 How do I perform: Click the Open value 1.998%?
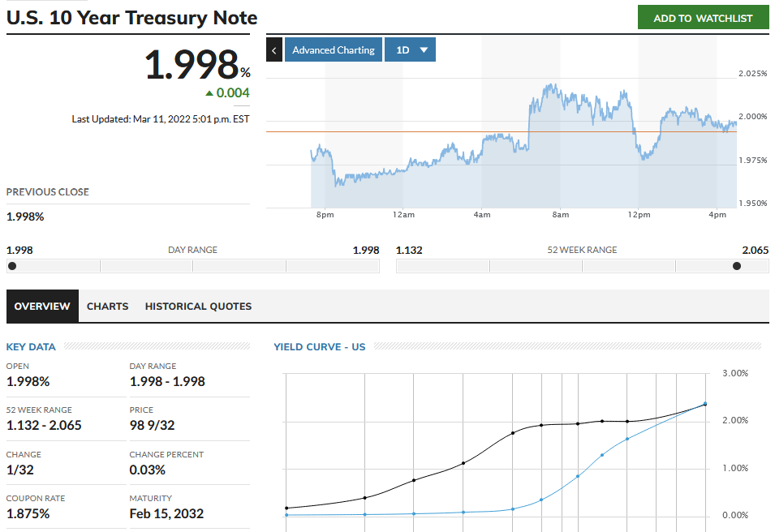coord(28,381)
